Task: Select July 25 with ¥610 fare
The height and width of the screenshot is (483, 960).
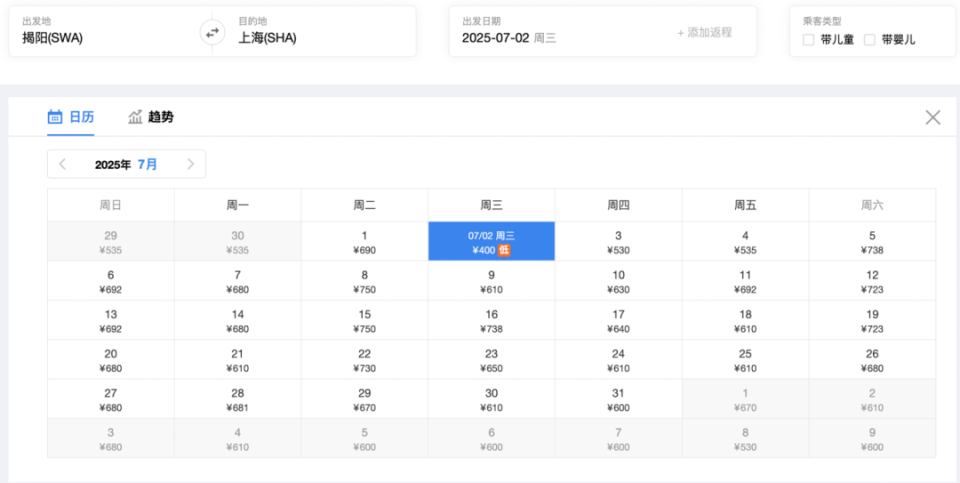Action: point(745,359)
